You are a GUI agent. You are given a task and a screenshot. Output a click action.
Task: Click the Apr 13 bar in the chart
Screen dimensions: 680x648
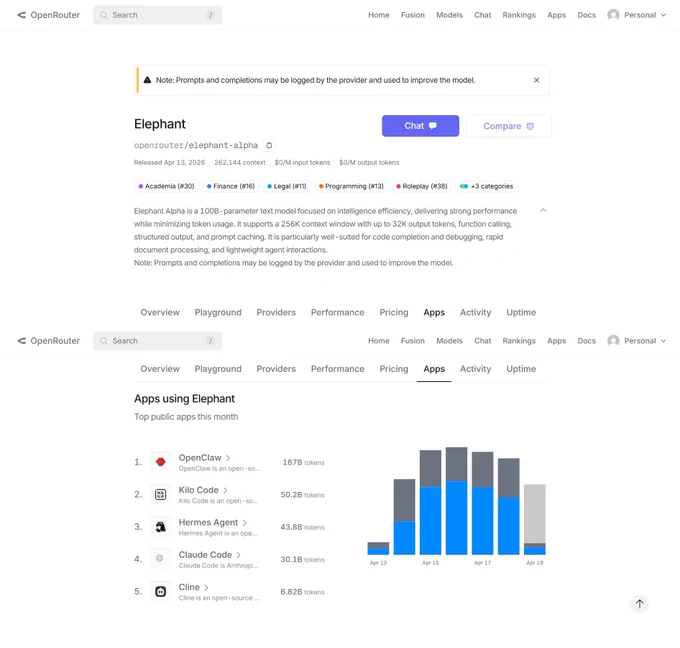[378, 548]
